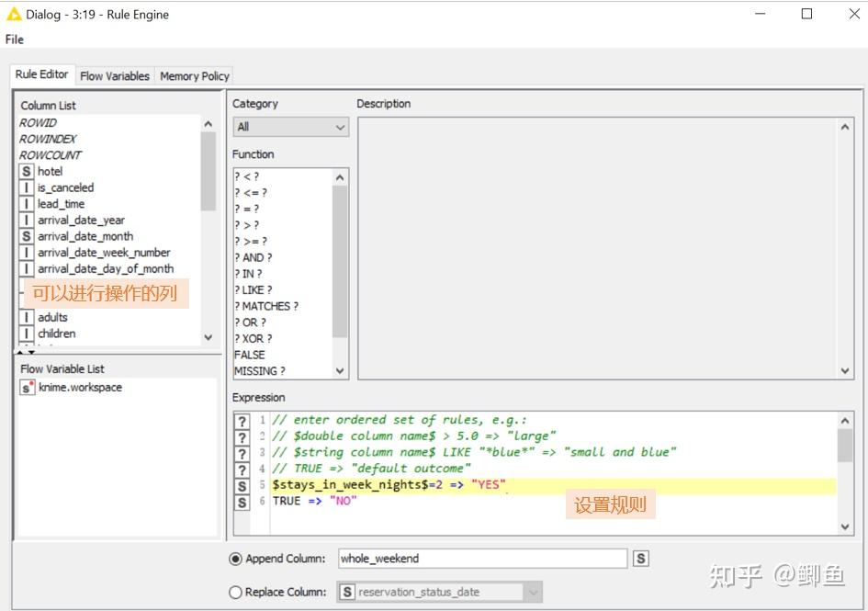
Task: Switch to the Flow Variables tab
Action: coord(115,76)
